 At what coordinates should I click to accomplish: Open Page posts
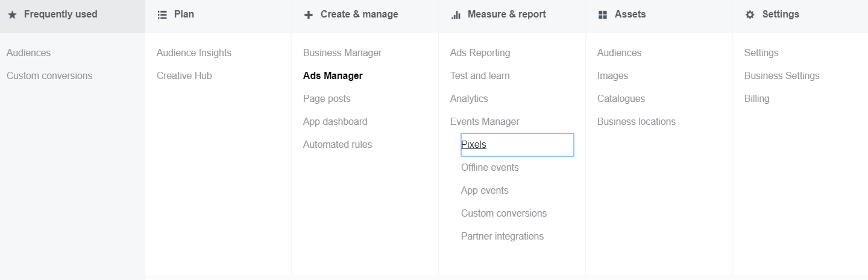click(327, 99)
